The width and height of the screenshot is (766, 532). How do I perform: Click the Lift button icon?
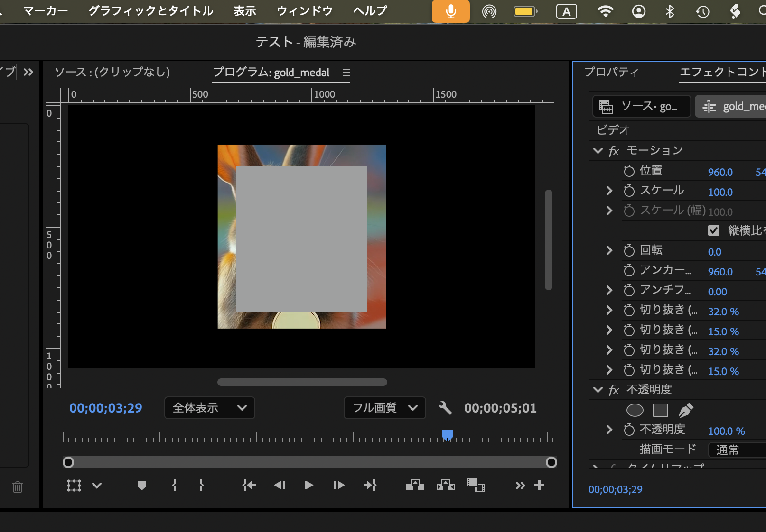pos(415,485)
